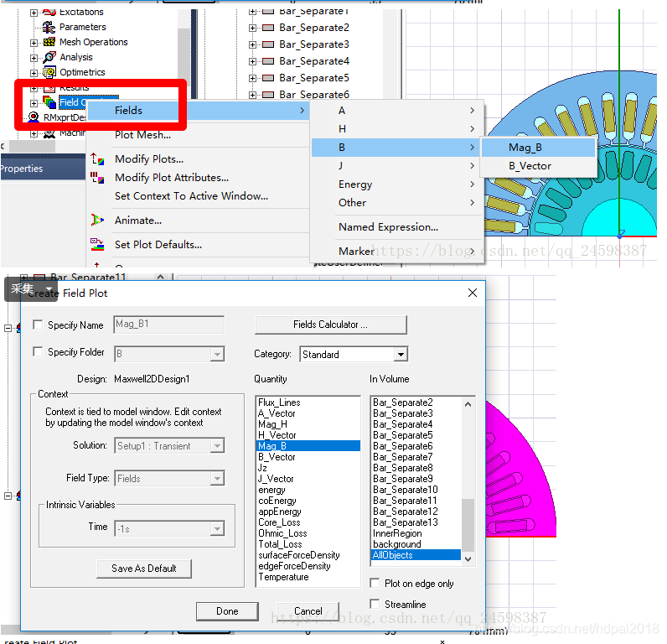The image size is (667, 644).
Task: Check Plot on edge only
Action: click(x=375, y=583)
